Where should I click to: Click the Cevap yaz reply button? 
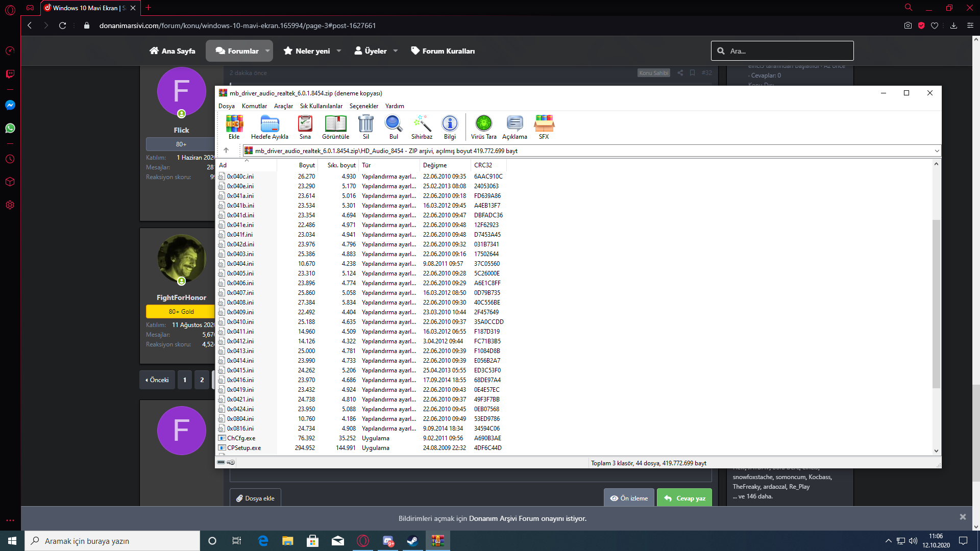685,498
